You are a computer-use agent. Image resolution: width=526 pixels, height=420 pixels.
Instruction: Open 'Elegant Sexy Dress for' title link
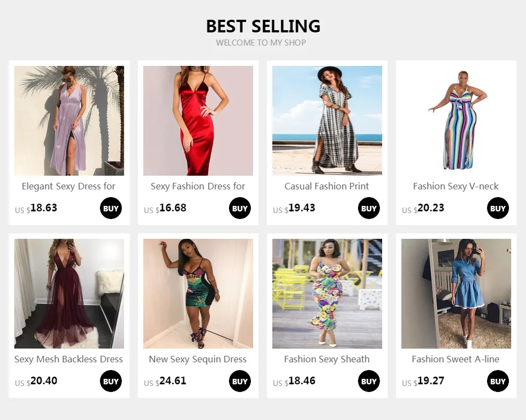[69, 186]
